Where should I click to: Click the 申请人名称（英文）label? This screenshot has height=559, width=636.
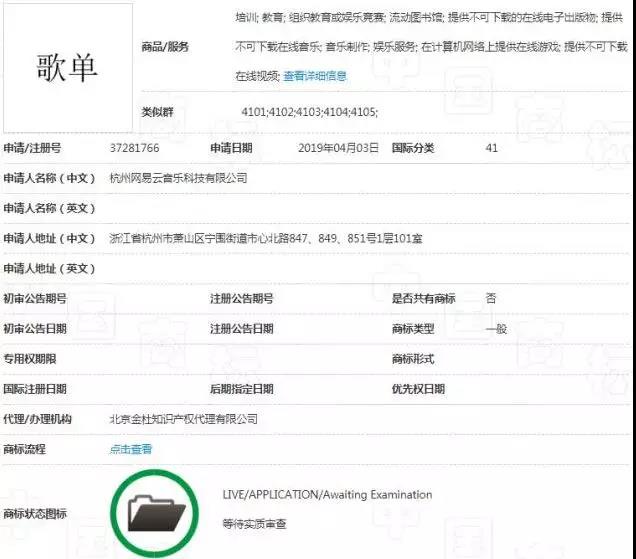[x=49, y=208]
